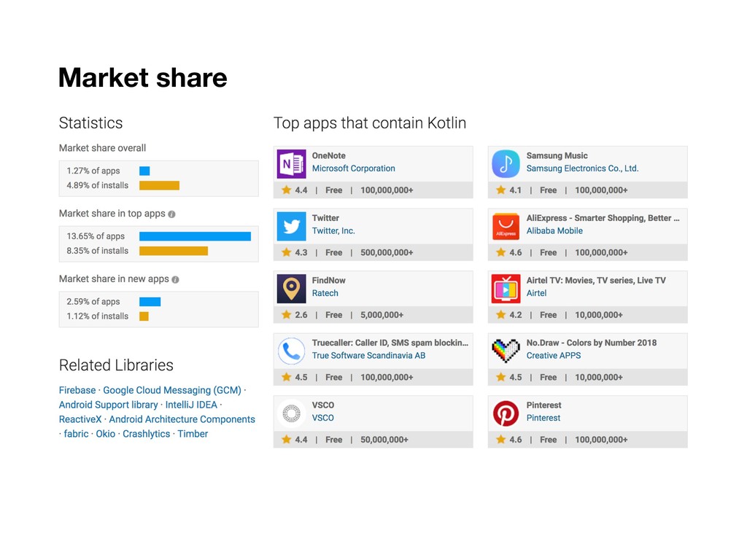Image resolution: width=747 pixels, height=560 pixels.
Task: Click the Truecaller phone icon
Action: tap(292, 351)
